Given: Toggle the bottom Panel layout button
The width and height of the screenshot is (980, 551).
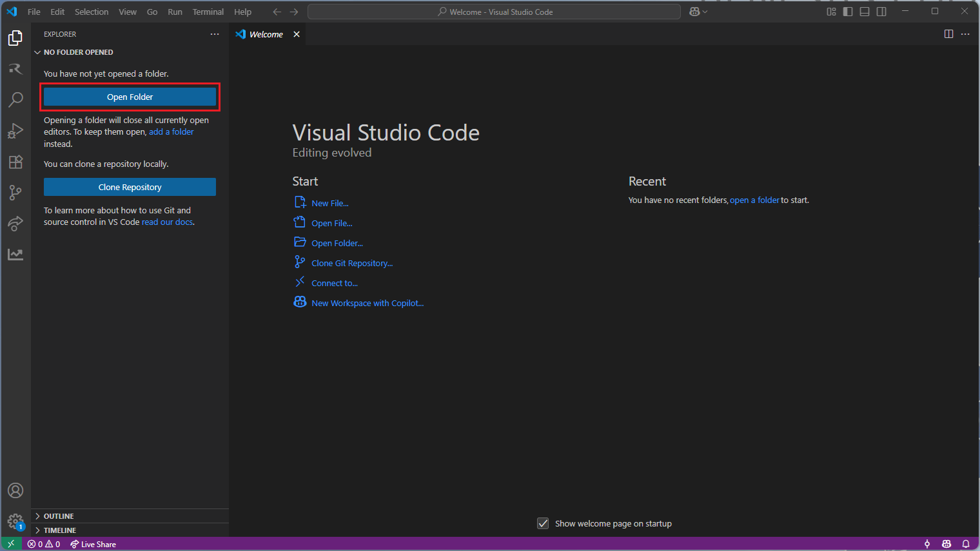Looking at the screenshot, I should point(865,12).
